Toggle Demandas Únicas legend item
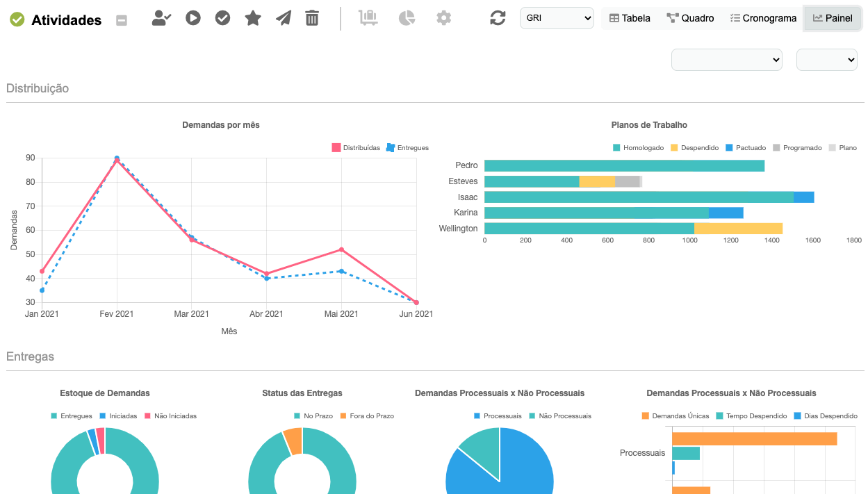 point(675,416)
